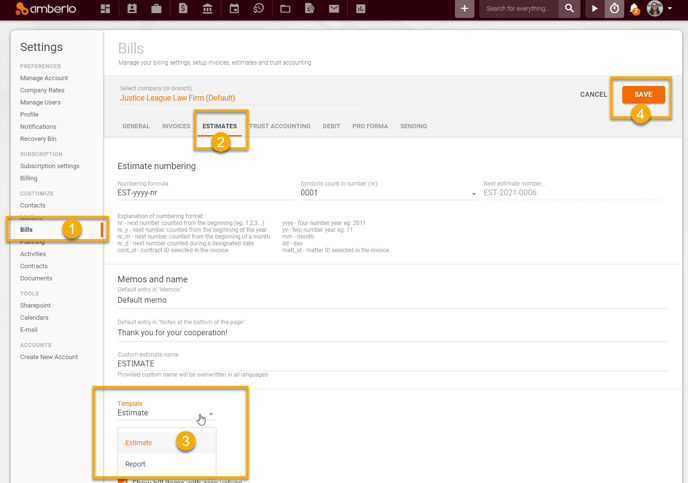Open the Symbols count in number dropdown
The image size is (688, 483).
pyautogui.click(x=389, y=193)
